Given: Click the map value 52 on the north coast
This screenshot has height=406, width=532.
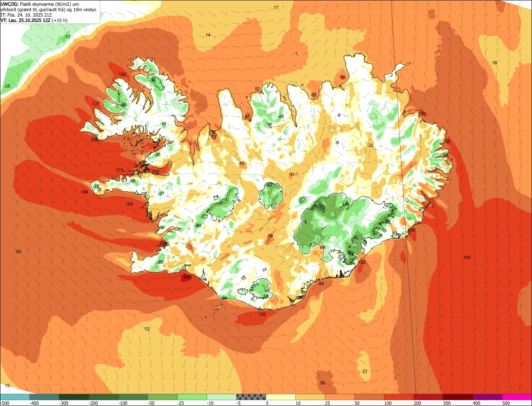Looking at the screenshot, I should tap(257, 89).
